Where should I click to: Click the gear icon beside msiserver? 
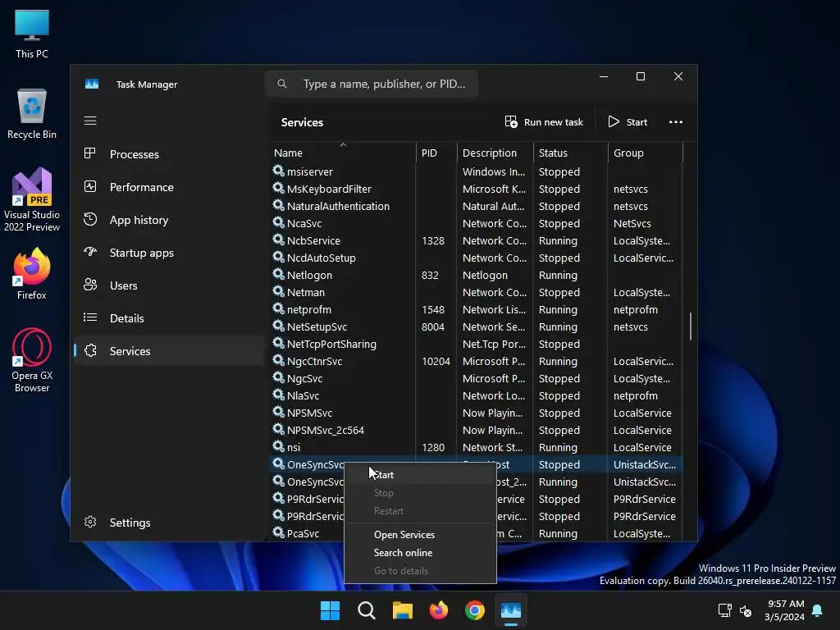point(278,171)
